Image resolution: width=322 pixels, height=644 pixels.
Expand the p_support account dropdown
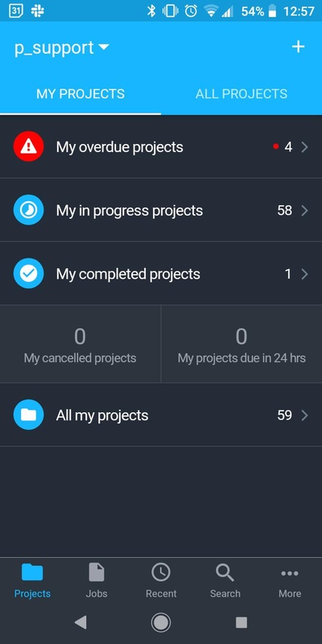[x=62, y=47]
